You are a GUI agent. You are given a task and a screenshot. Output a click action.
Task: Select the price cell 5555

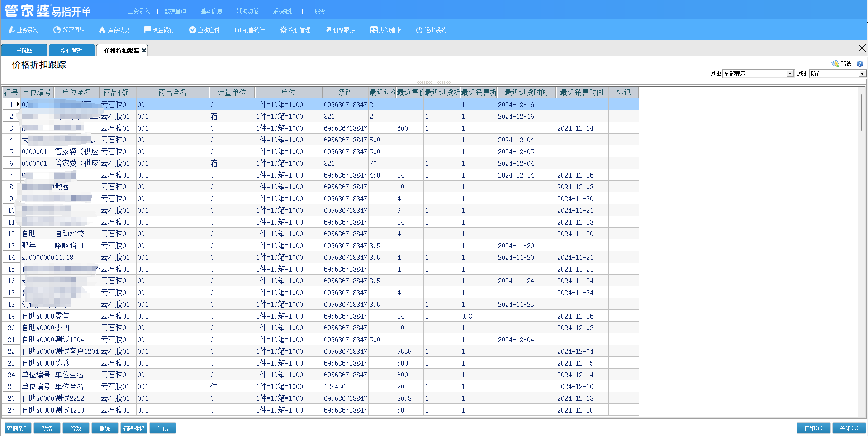(x=409, y=352)
